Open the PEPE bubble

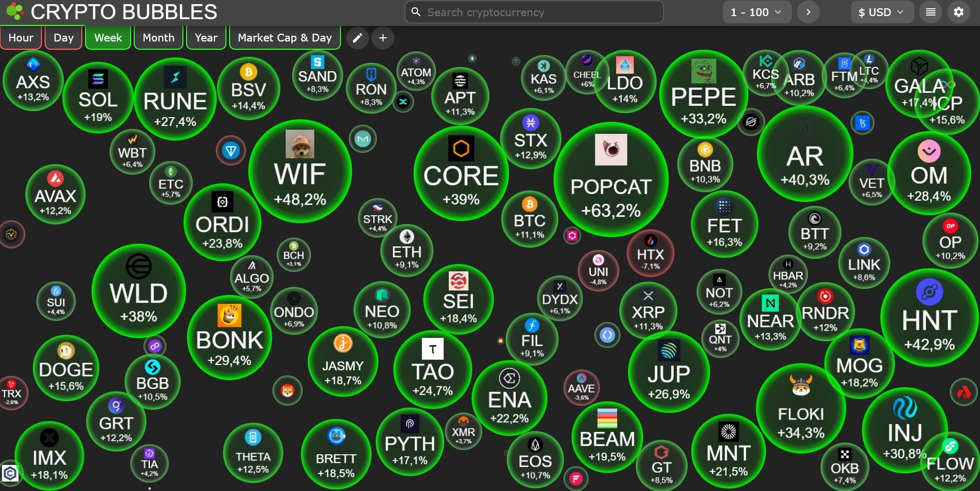pos(703,94)
